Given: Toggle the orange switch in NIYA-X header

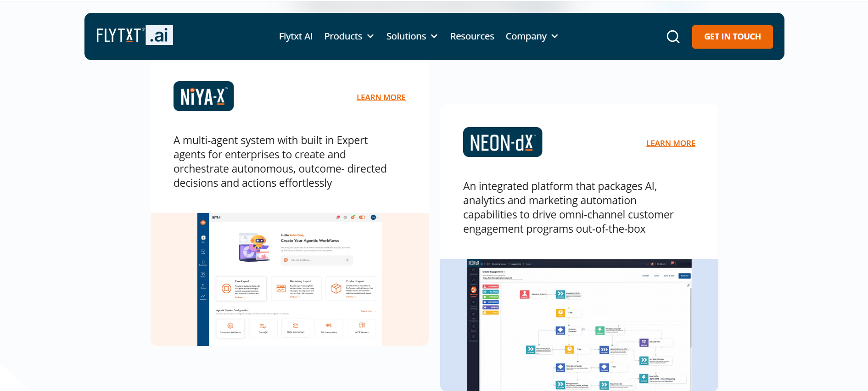Looking at the screenshot, I should (362, 217).
